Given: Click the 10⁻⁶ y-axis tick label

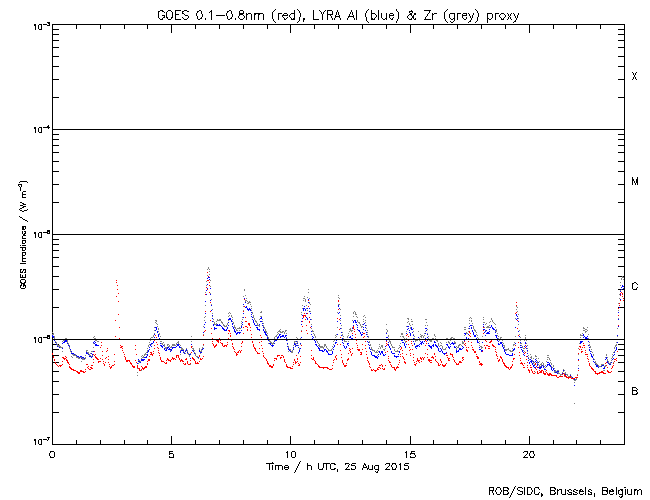Looking at the screenshot, I should [38, 339].
